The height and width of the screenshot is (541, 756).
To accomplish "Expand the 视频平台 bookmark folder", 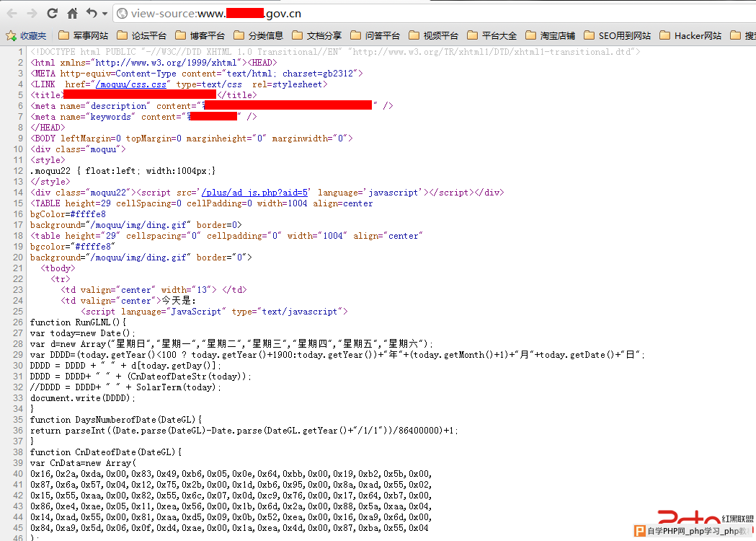I will pos(433,36).
